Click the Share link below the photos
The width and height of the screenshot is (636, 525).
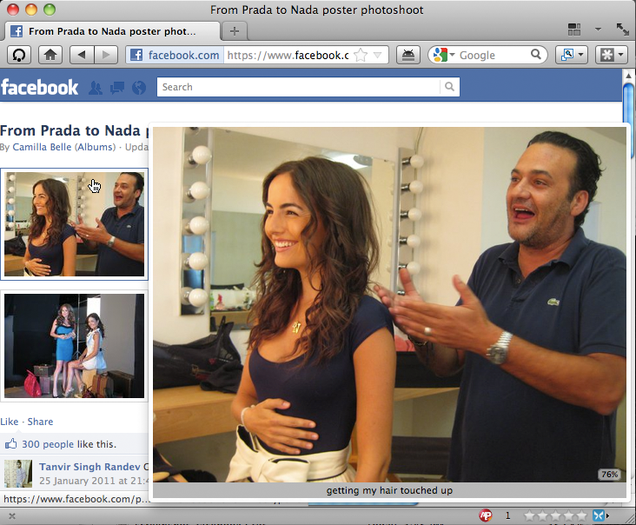pos(40,422)
